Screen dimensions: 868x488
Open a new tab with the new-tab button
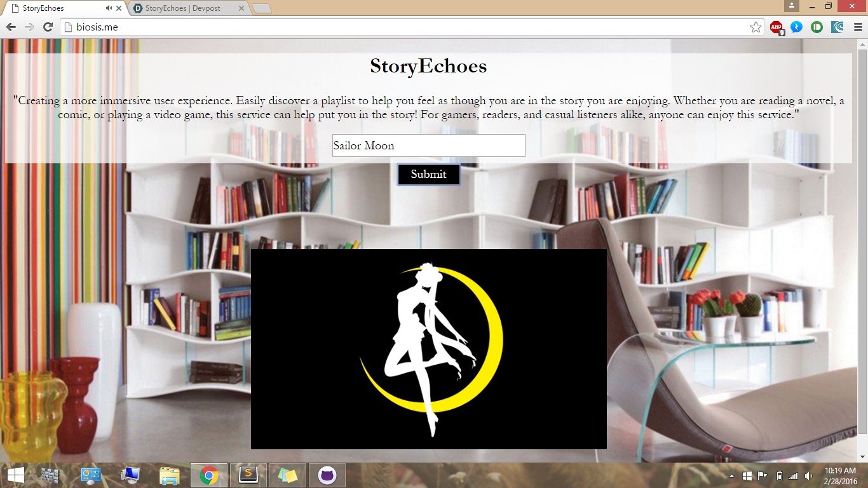click(262, 8)
